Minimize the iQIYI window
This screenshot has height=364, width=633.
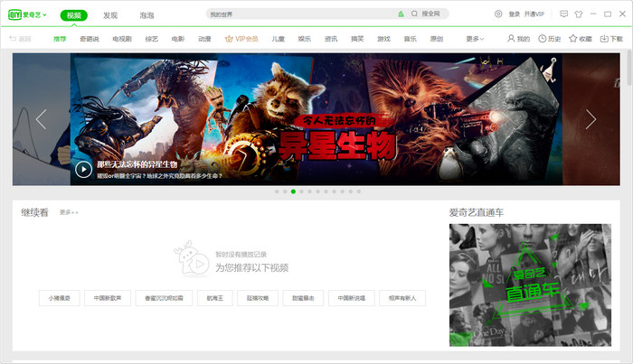[x=593, y=14]
